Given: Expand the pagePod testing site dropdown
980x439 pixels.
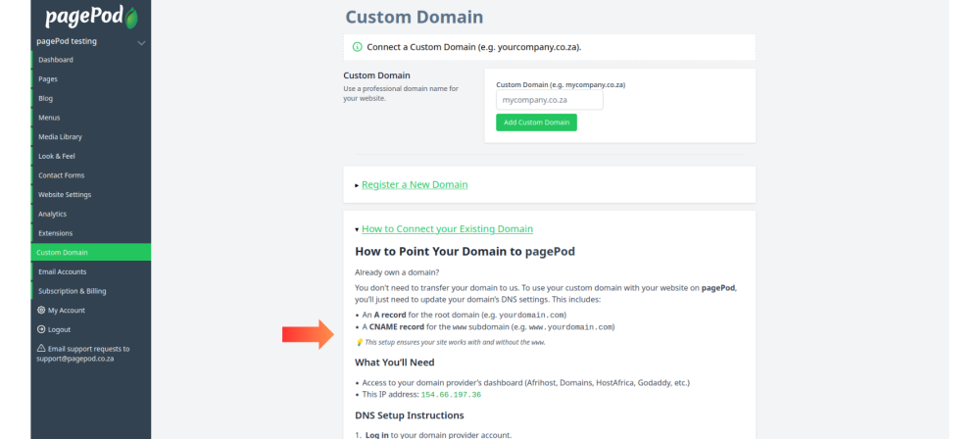Looking at the screenshot, I should point(141,42).
